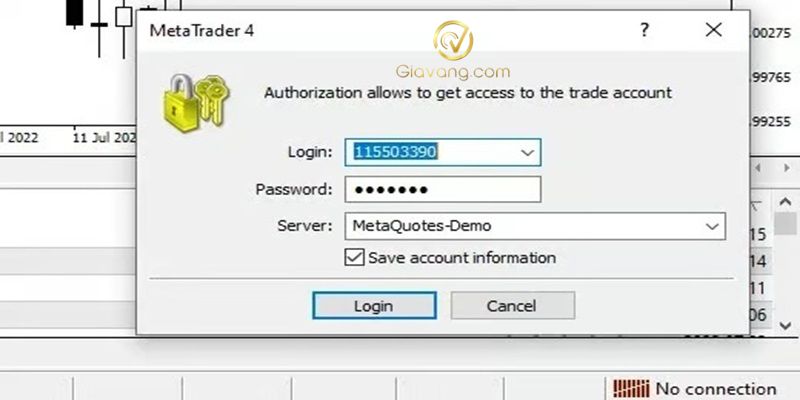Expand the Login account number dropdown arrow

[x=528, y=153]
